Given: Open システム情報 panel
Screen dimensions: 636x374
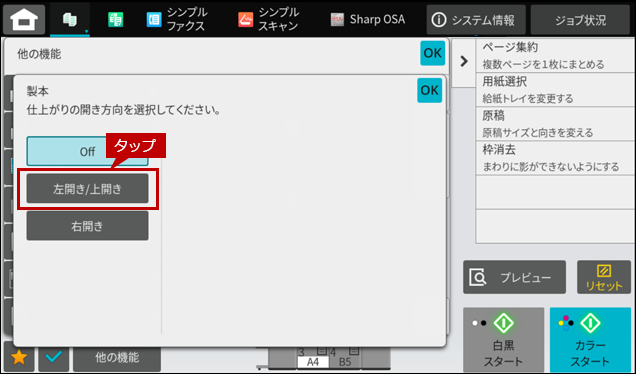Looking at the screenshot, I should pyautogui.click(x=476, y=19).
